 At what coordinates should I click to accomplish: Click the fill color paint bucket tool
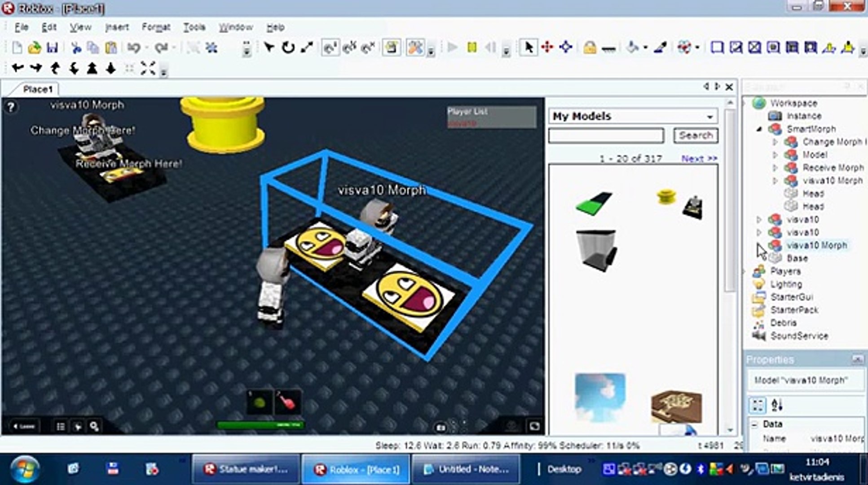632,48
